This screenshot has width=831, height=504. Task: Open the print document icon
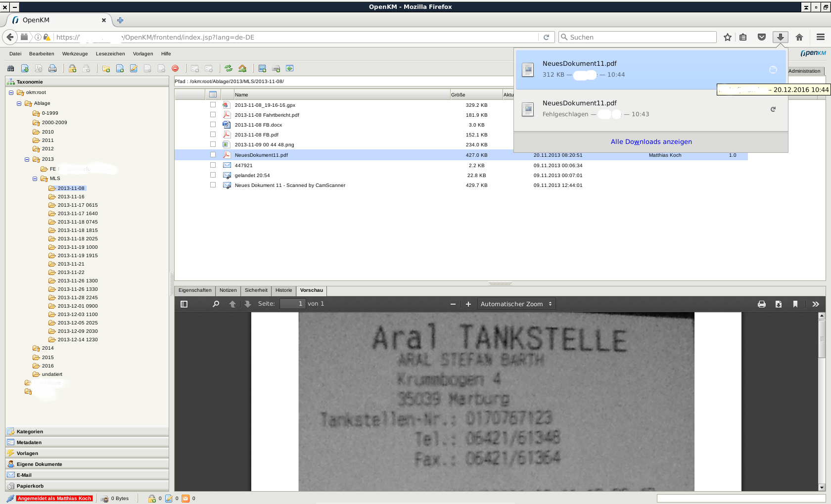pos(51,68)
